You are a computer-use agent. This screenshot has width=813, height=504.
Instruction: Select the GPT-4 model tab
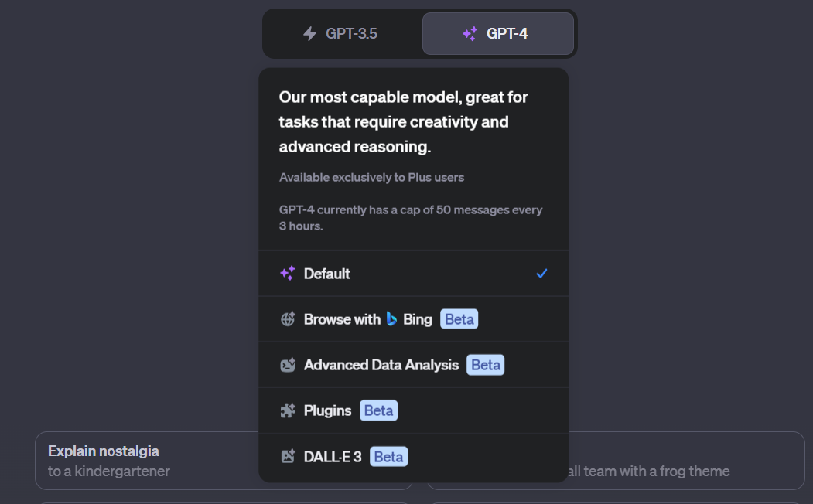click(497, 34)
